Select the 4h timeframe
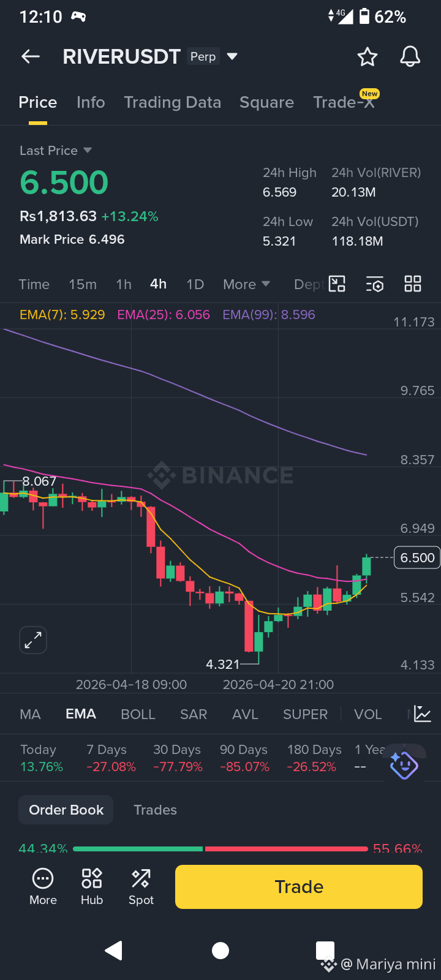This screenshot has width=441, height=980. point(159,284)
